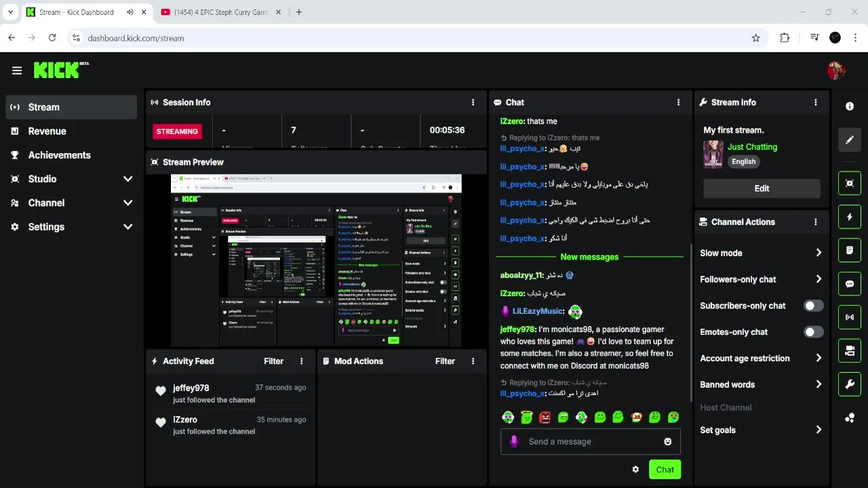Toggle the broadcast session info icon in right toolbar
The height and width of the screenshot is (488, 868).
850,317
